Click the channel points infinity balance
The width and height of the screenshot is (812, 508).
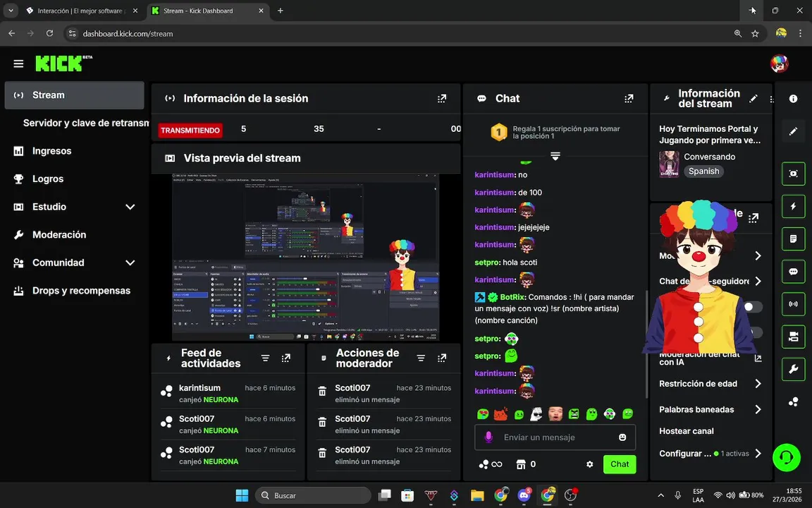pyautogui.click(x=491, y=464)
